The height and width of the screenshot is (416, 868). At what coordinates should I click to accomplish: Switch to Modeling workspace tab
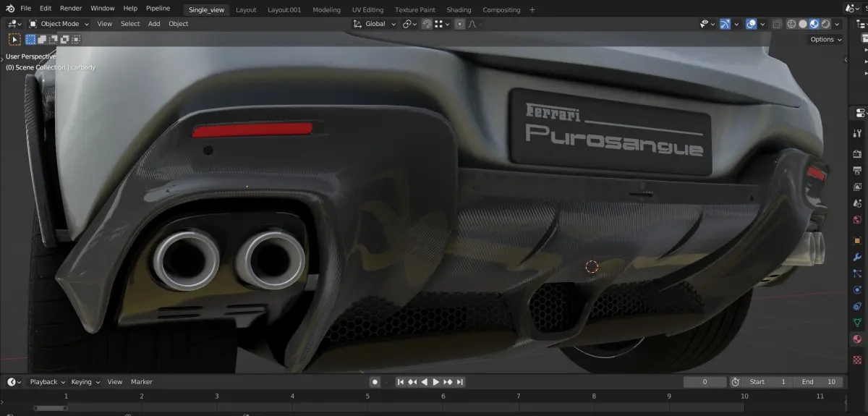(327, 9)
